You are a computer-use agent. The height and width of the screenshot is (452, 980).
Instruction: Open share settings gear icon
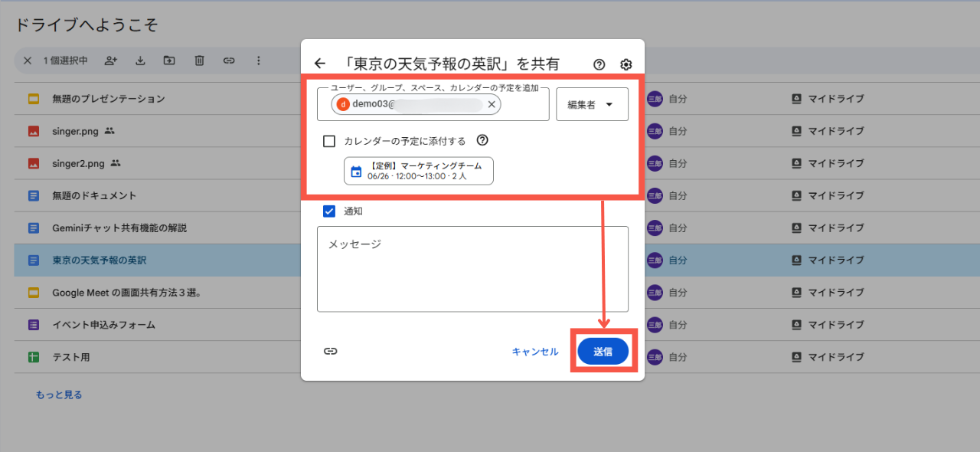pyautogui.click(x=626, y=64)
